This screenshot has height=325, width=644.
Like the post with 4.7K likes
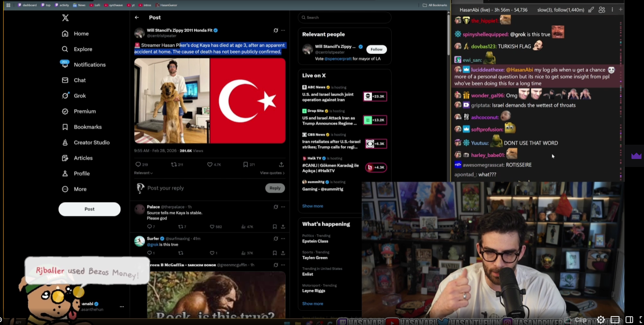210,165
